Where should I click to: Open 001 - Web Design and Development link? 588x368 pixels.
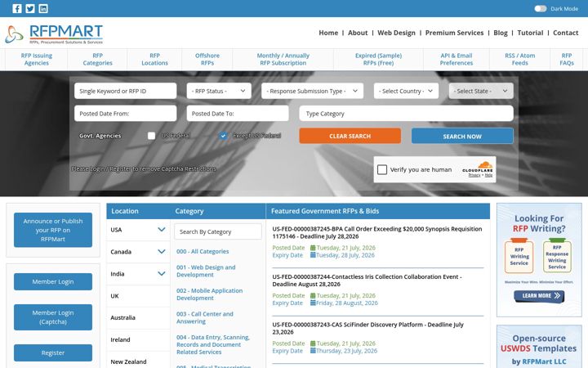[x=206, y=271]
